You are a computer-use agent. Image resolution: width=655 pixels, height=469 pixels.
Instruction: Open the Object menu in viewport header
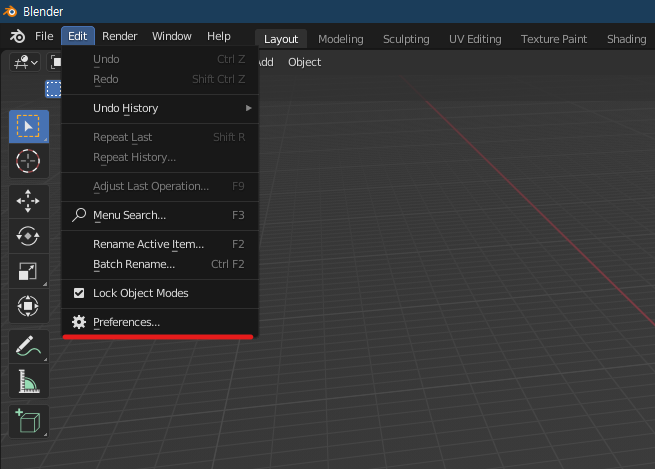pos(305,62)
